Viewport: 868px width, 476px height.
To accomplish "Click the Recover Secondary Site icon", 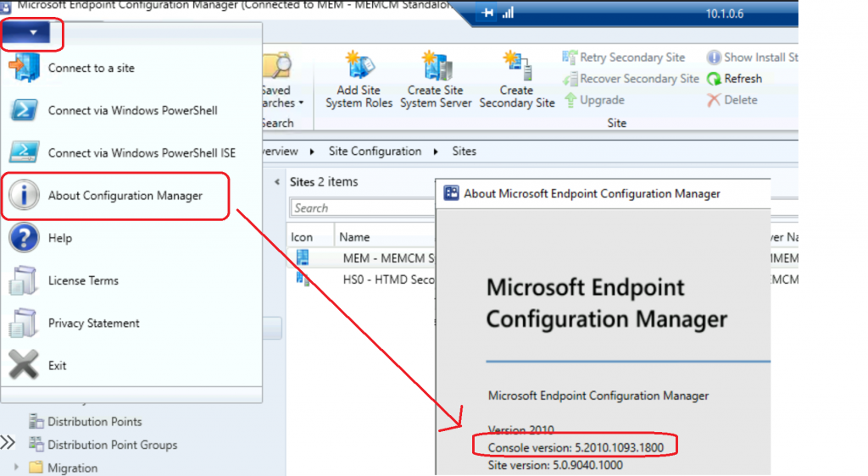I will pyautogui.click(x=570, y=79).
